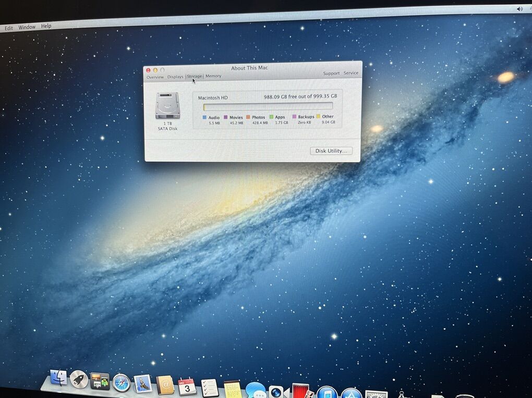532x398 pixels.
Task: Launch Launchpad rocket icon in dock
Action: [x=79, y=380]
